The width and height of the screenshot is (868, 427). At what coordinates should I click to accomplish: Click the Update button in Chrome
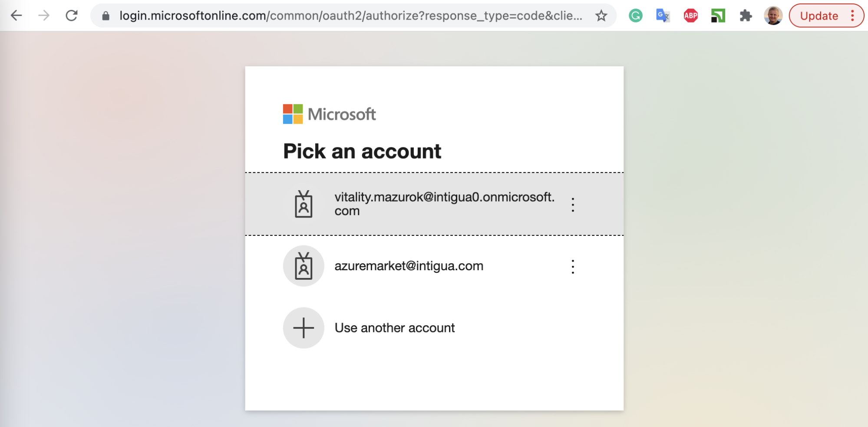click(x=818, y=16)
